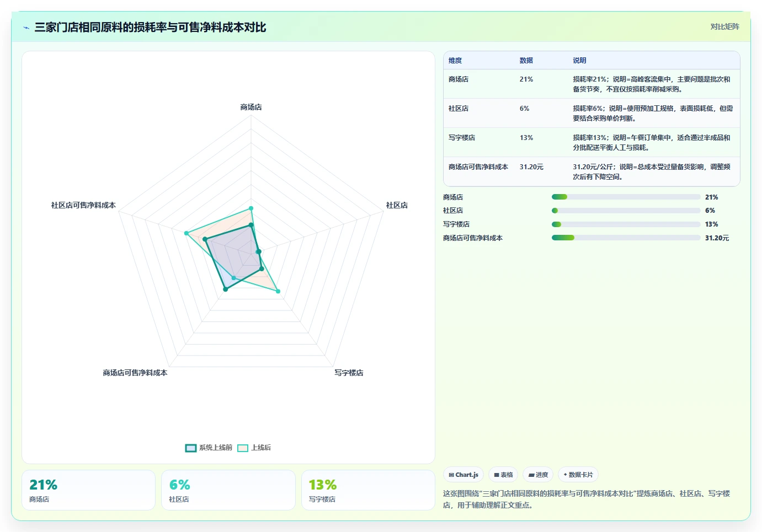Click the 商场店 progress bar showing 21%

pyautogui.click(x=626, y=197)
